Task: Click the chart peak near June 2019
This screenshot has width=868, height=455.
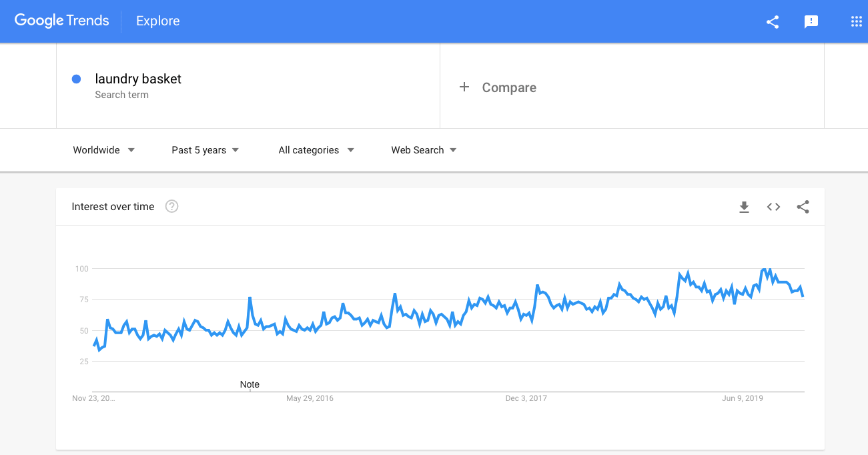Action: 765,270
